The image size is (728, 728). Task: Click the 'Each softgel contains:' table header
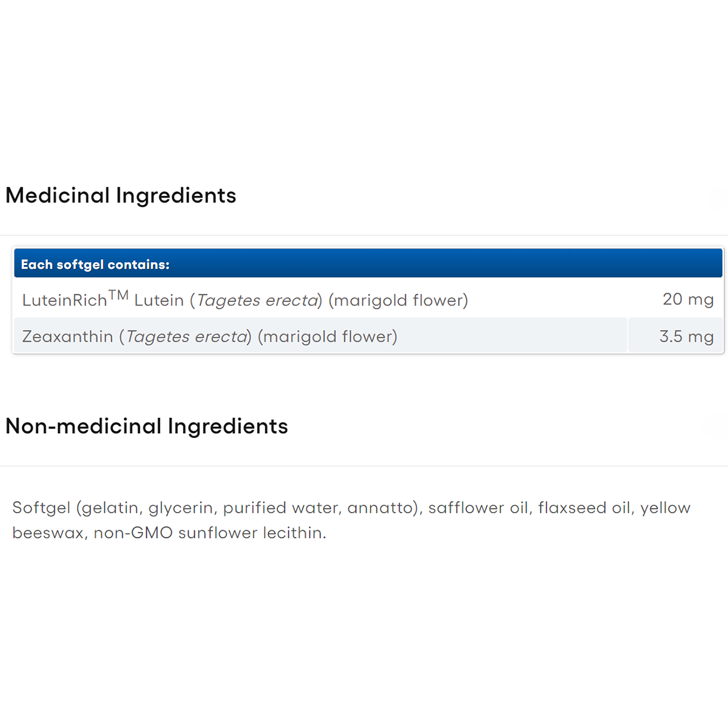[x=95, y=265]
